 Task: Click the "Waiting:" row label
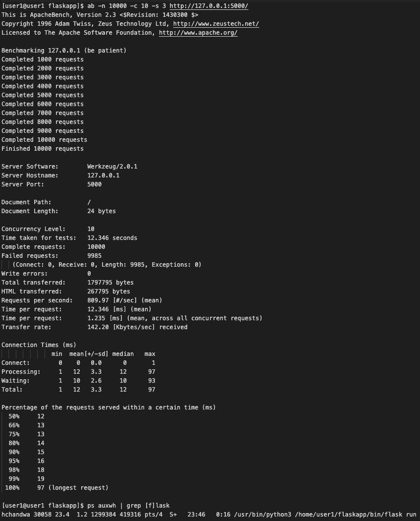click(x=16, y=381)
